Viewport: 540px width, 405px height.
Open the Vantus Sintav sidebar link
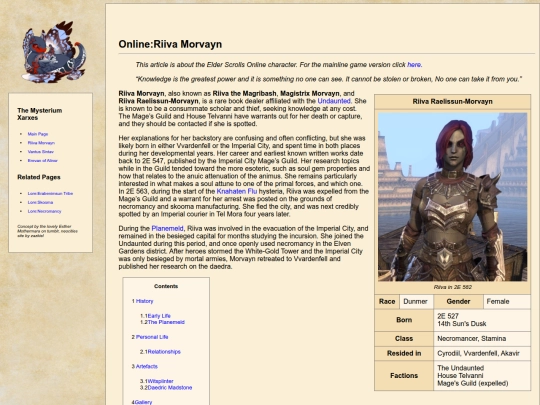41,152
